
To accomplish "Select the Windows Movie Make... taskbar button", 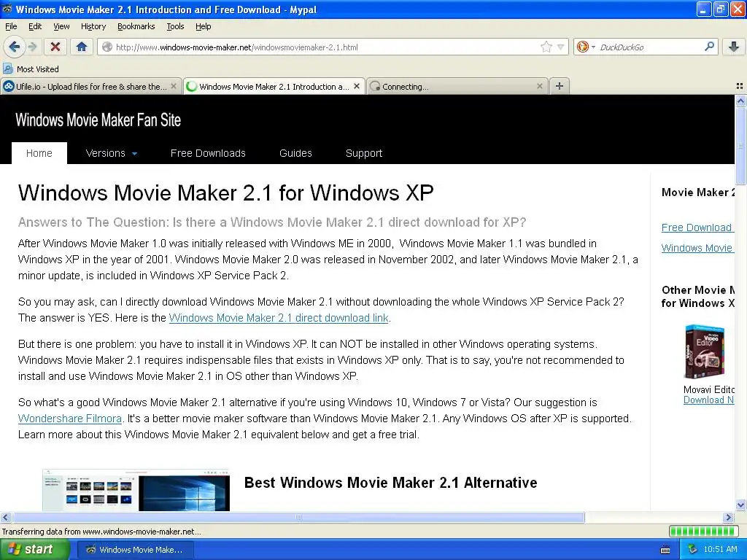I will click(135, 550).
